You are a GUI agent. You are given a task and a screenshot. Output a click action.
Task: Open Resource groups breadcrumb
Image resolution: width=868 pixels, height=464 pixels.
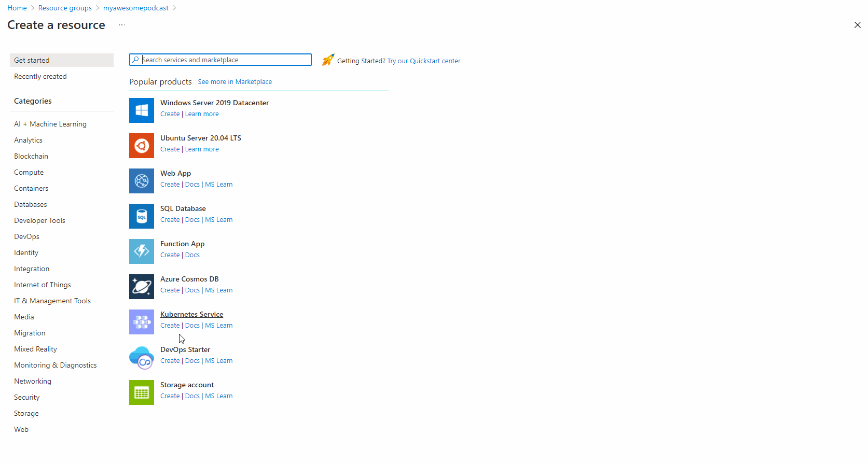click(x=65, y=8)
